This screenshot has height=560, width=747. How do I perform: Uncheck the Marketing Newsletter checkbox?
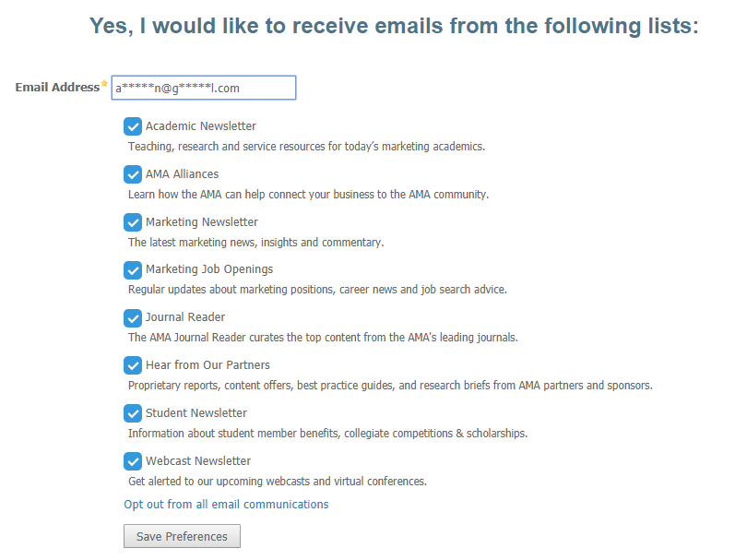(x=133, y=221)
